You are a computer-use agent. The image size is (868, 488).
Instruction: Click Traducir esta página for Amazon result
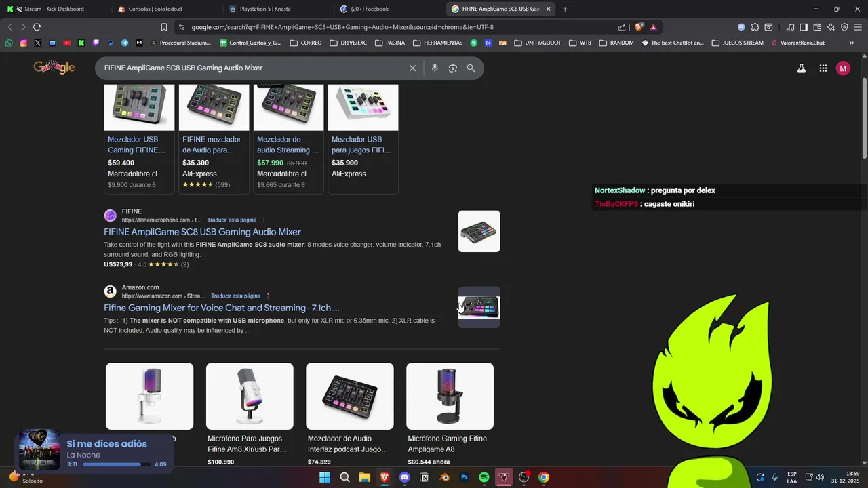[235, 296]
